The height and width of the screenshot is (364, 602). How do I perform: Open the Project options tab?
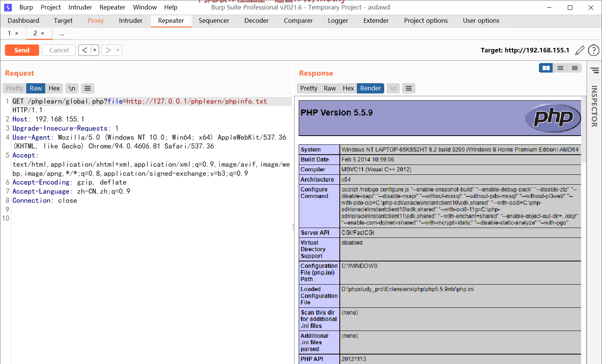pos(426,21)
